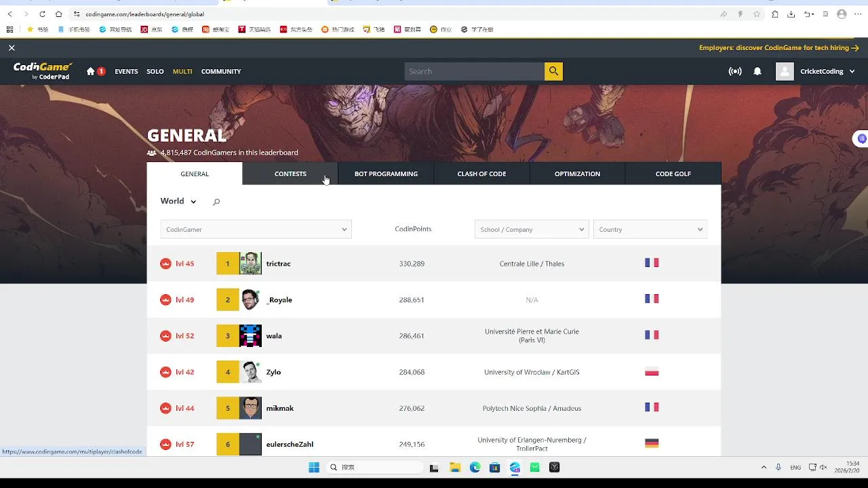Open the browser back-history dropdown icon

[x=808, y=14]
